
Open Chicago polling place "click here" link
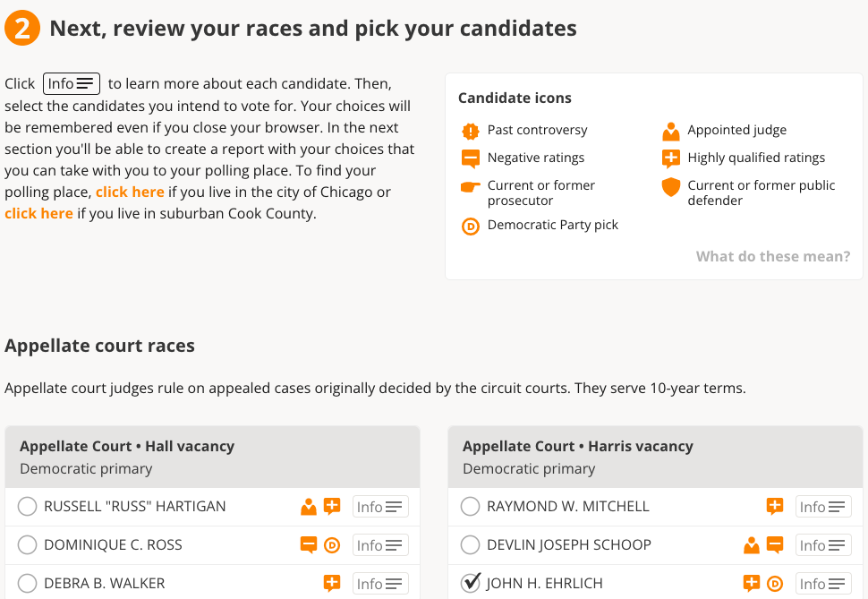130,192
